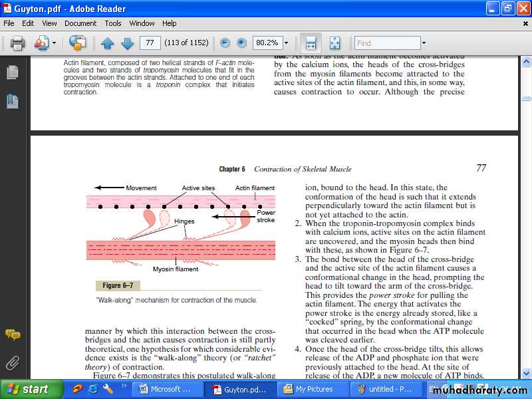Open the Find options dropdown arrow

pos(424,43)
